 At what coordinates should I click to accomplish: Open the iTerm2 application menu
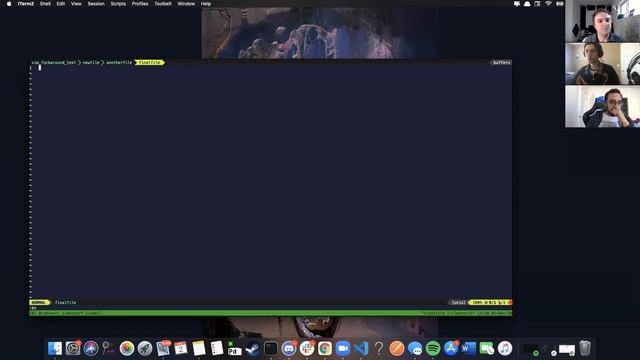pyautogui.click(x=26, y=4)
